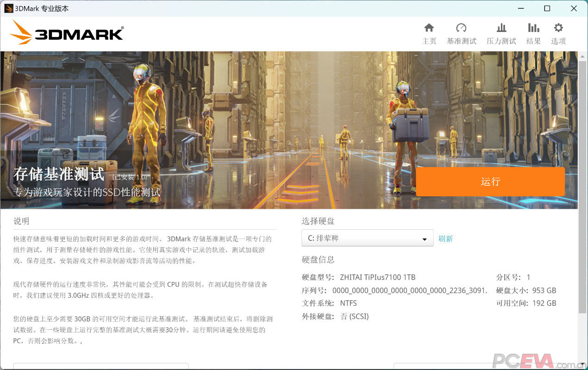Image resolution: width=588 pixels, height=370 pixels.
Task: Open the 压力测试 chart icon
Action: pos(501,28)
